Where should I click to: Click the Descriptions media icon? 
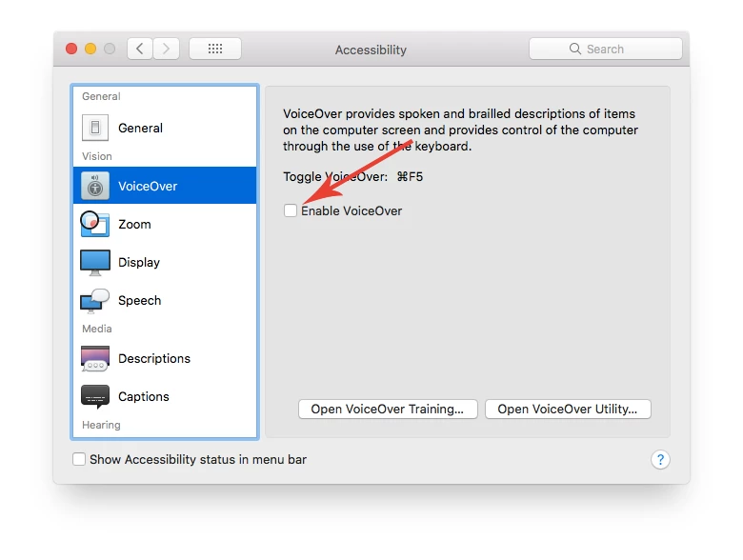point(95,359)
